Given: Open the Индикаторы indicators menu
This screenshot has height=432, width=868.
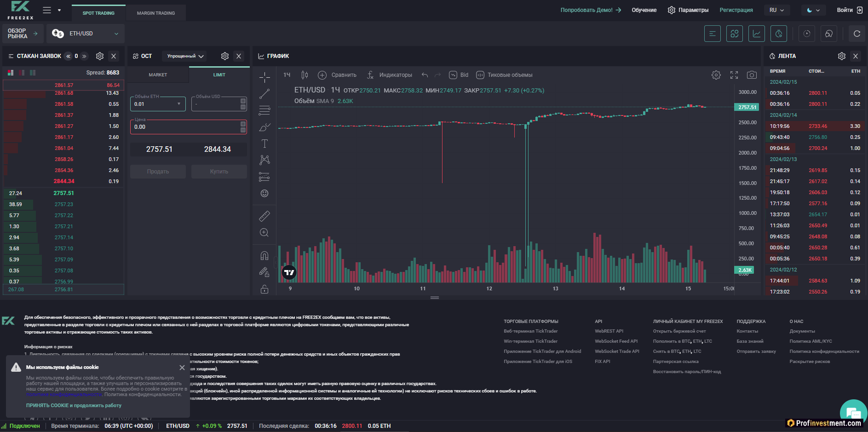Looking at the screenshot, I should pos(389,75).
